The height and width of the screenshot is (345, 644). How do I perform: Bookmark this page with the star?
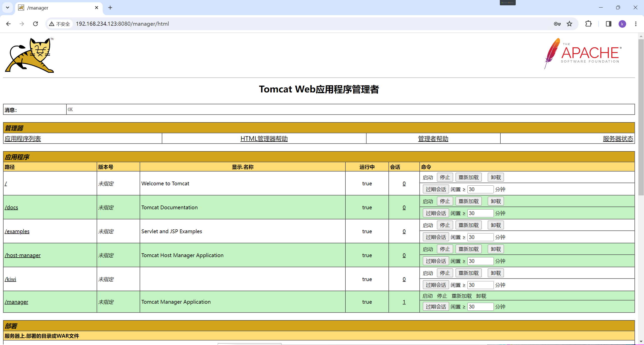click(x=569, y=24)
